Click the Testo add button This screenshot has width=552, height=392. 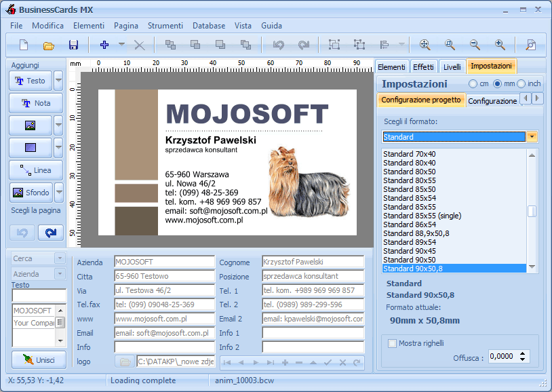pos(31,81)
